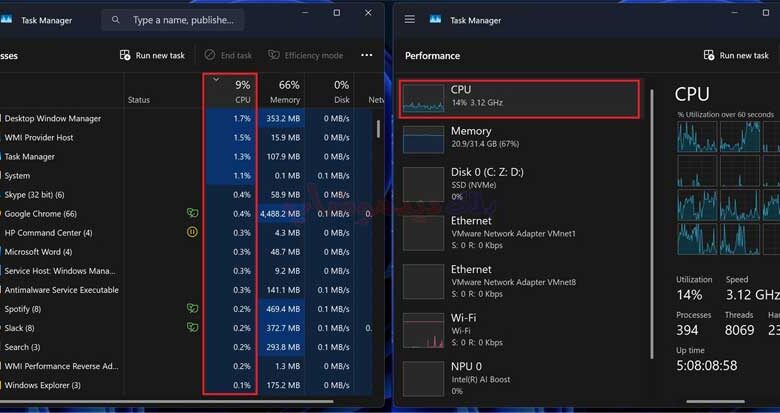Select Disk 0 (C: Z: D:) in Performance sidebar
The height and width of the screenshot is (413, 780).
[x=519, y=185]
